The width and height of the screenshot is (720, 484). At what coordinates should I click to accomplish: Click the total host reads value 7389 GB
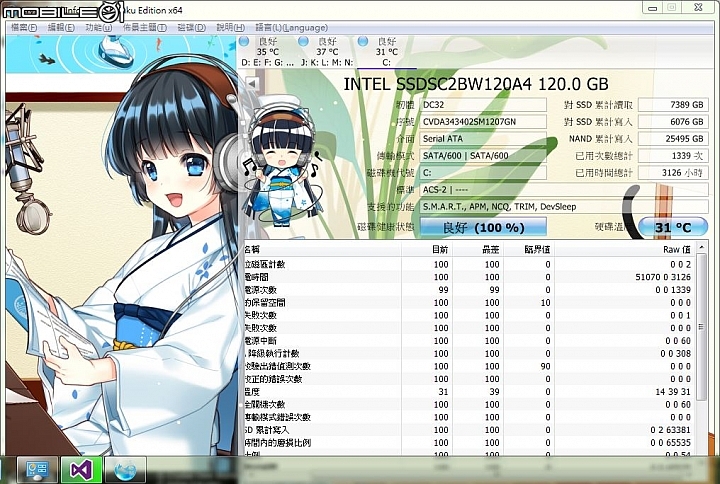pyautogui.click(x=673, y=105)
